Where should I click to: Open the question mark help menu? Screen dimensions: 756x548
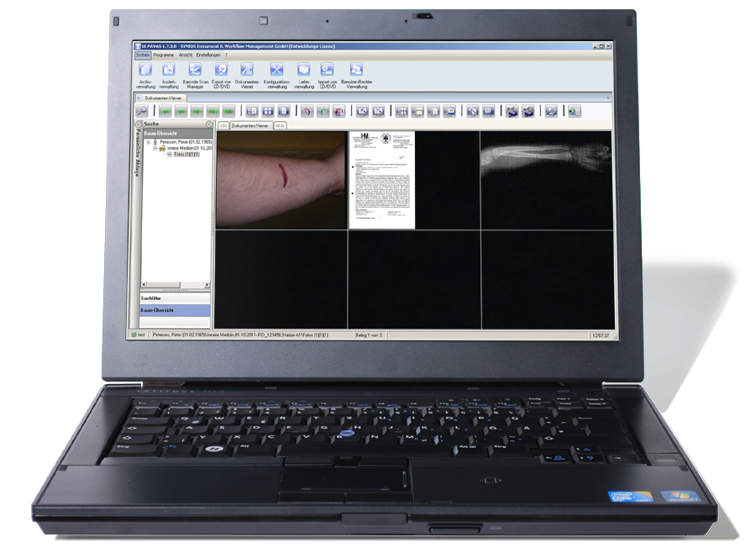226,55
